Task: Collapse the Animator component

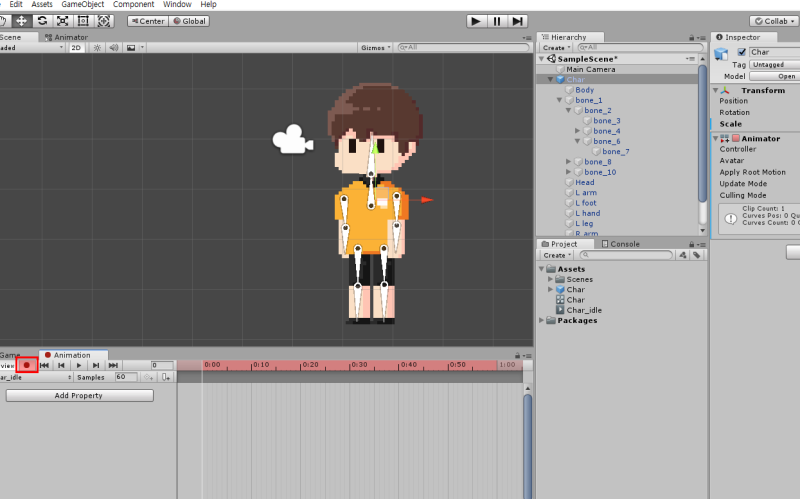Action: [715, 138]
